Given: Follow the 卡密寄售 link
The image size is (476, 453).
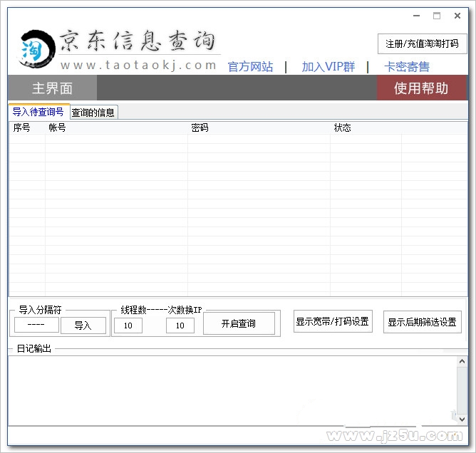Looking at the screenshot, I should (x=407, y=67).
